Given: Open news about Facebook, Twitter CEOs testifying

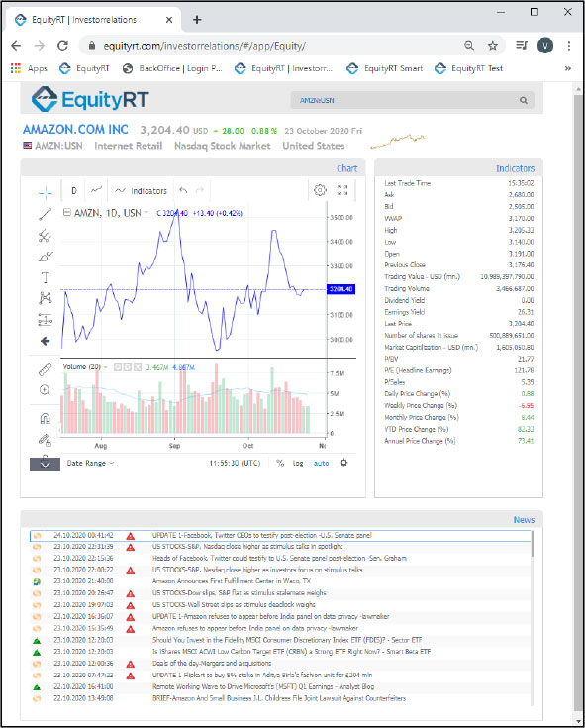Looking at the screenshot, I should pyautogui.click(x=261, y=535).
